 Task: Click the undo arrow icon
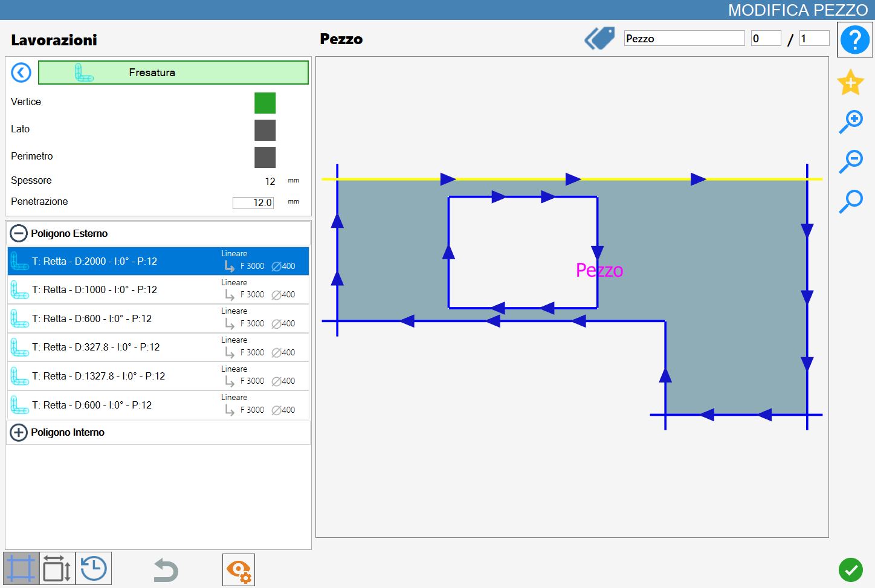coord(166,570)
